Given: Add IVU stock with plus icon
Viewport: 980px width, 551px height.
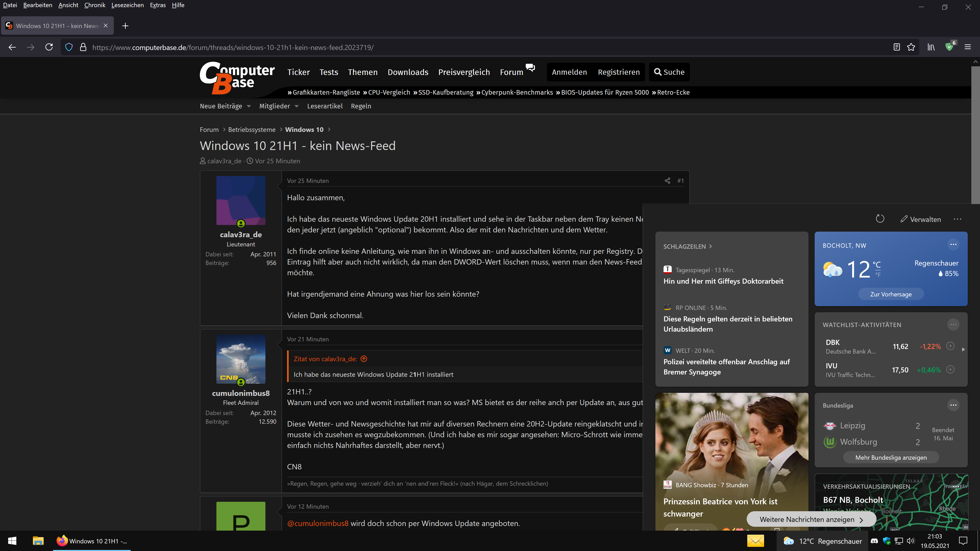Looking at the screenshot, I should click(x=950, y=370).
